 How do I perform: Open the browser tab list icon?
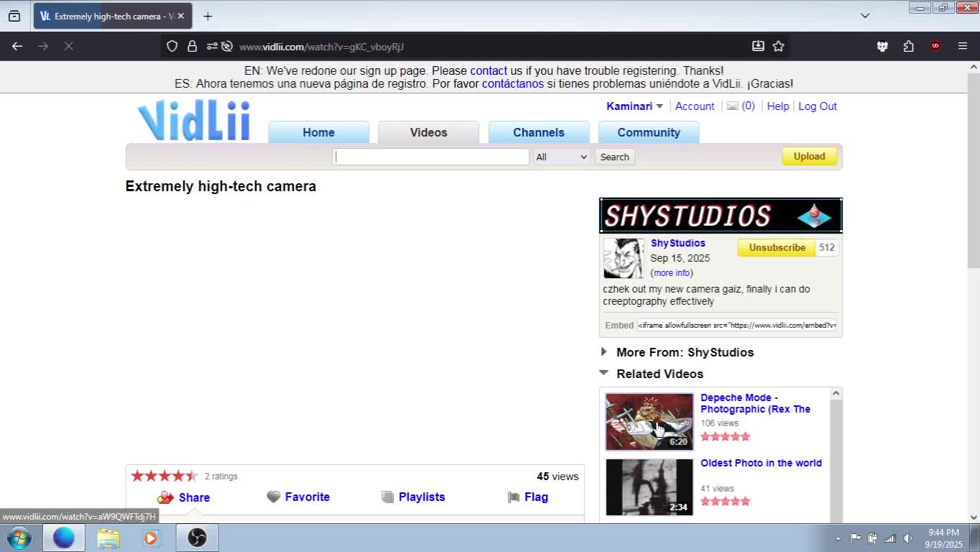(14, 16)
